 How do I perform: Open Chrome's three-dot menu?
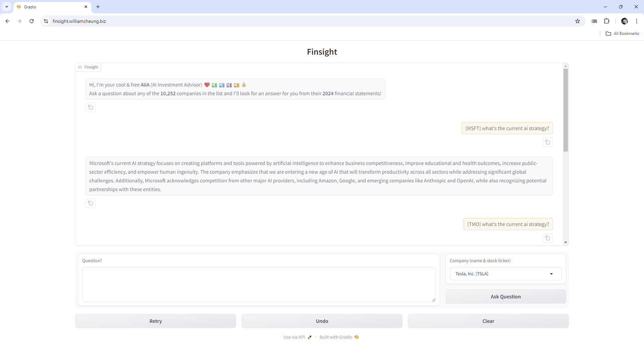tap(636, 21)
